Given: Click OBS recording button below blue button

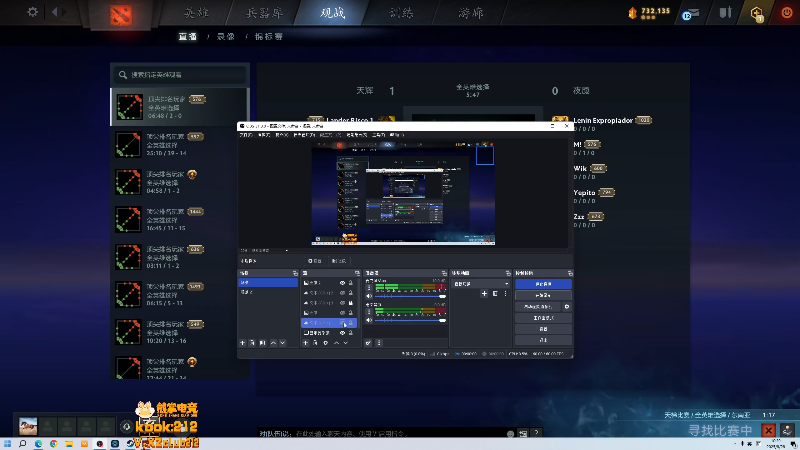Looking at the screenshot, I should [543, 295].
